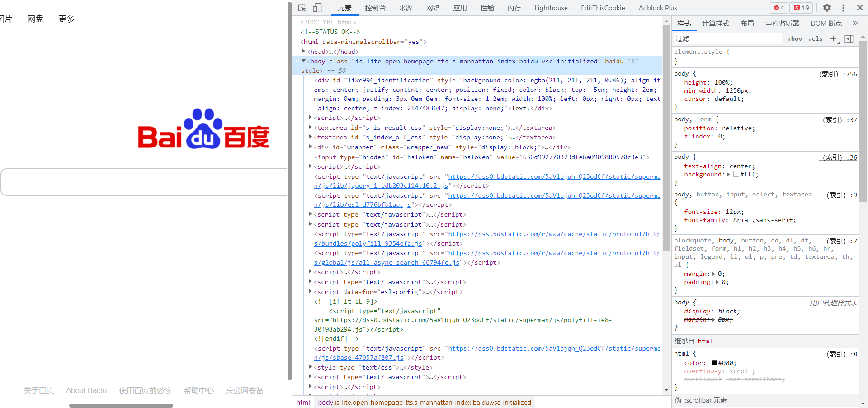This screenshot has height=408, width=868.
Task: Open the 网盘 link on Baidu page
Action: click(35, 19)
